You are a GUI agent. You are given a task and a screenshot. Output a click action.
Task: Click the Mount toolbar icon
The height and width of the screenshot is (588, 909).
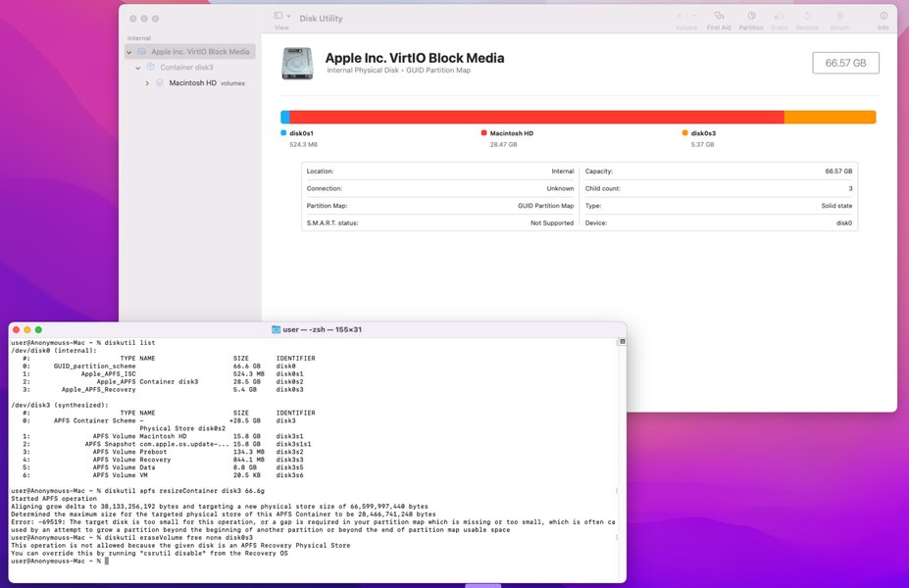point(839,16)
